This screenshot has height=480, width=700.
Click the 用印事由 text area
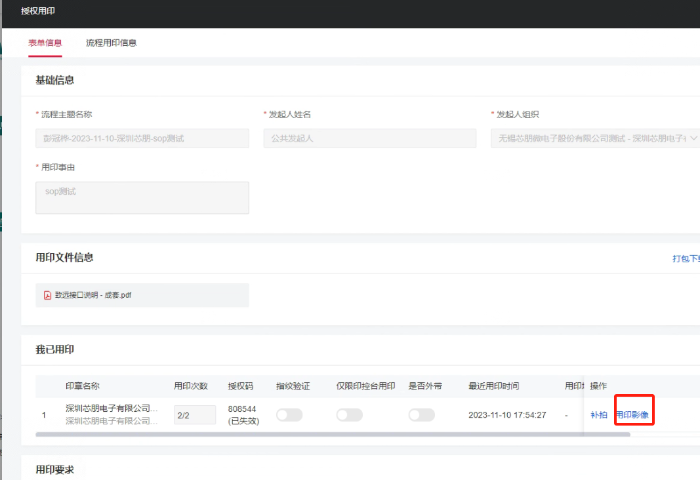coord(142,197)
